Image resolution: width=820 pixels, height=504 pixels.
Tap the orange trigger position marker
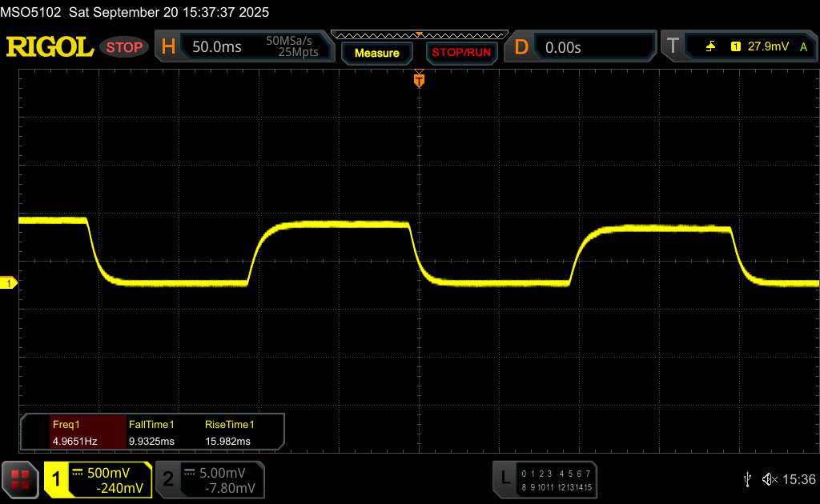(x=418, y=80)
